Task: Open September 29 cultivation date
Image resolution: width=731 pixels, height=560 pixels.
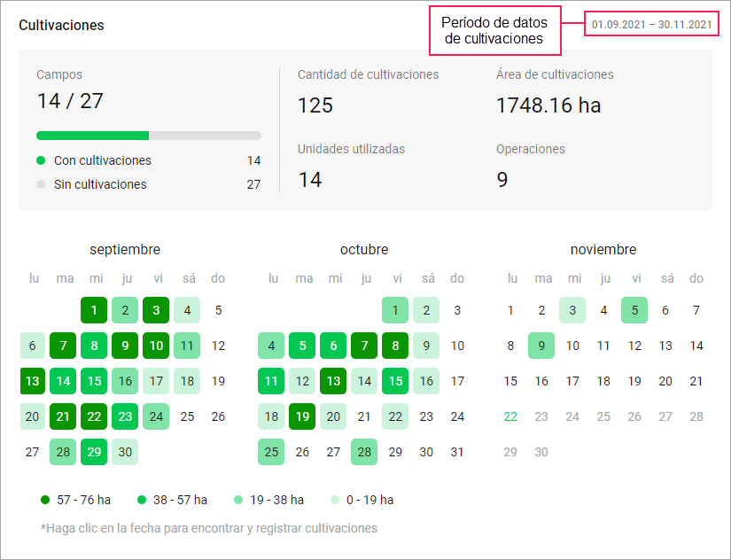Action: click(x=94, y=452)
